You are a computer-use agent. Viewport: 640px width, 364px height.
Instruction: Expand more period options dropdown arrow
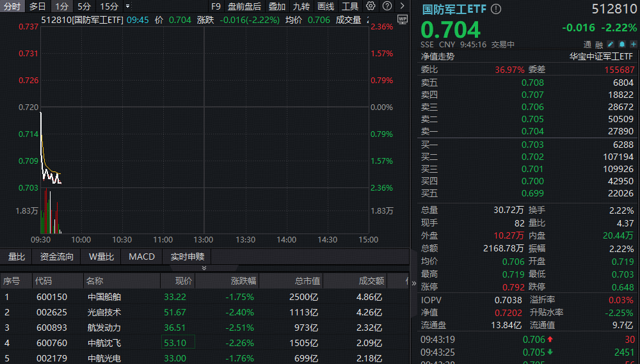pyautogui.click(x=127, y=6)
